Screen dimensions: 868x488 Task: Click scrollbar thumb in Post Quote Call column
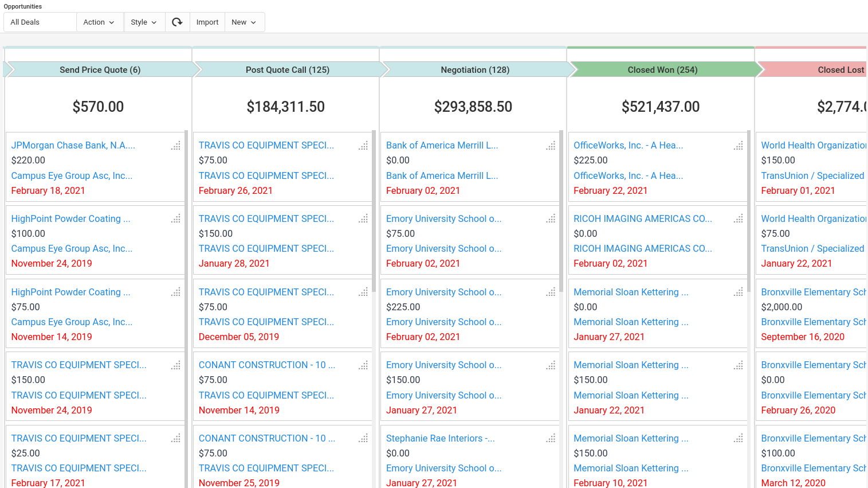374,212
